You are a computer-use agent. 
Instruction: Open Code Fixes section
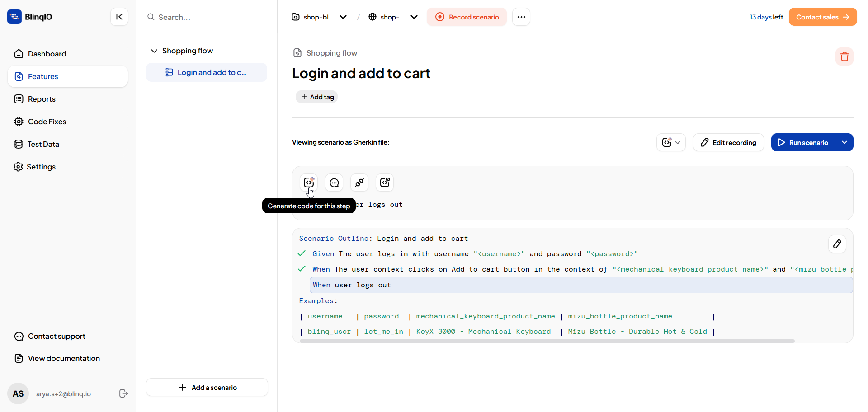(68, 122)
